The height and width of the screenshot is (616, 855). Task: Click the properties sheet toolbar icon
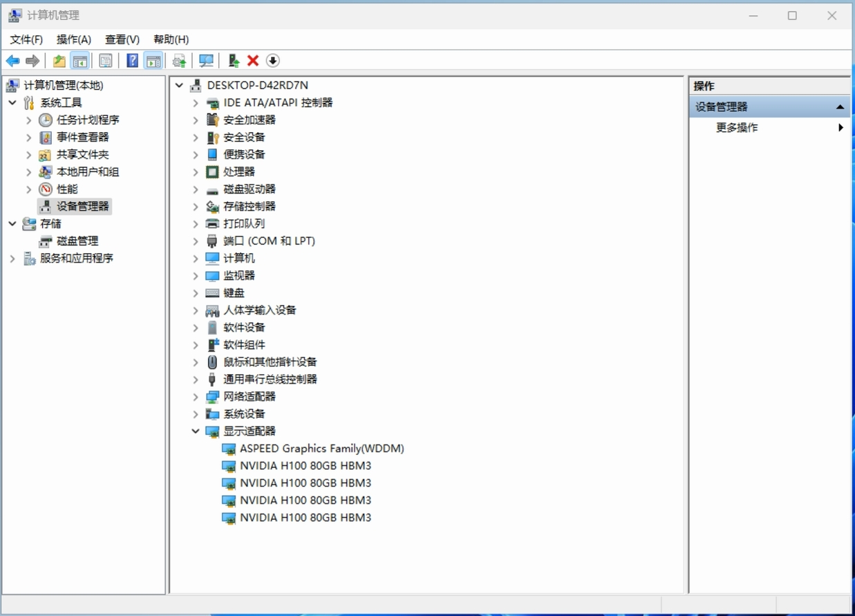(x=106, y=61)
